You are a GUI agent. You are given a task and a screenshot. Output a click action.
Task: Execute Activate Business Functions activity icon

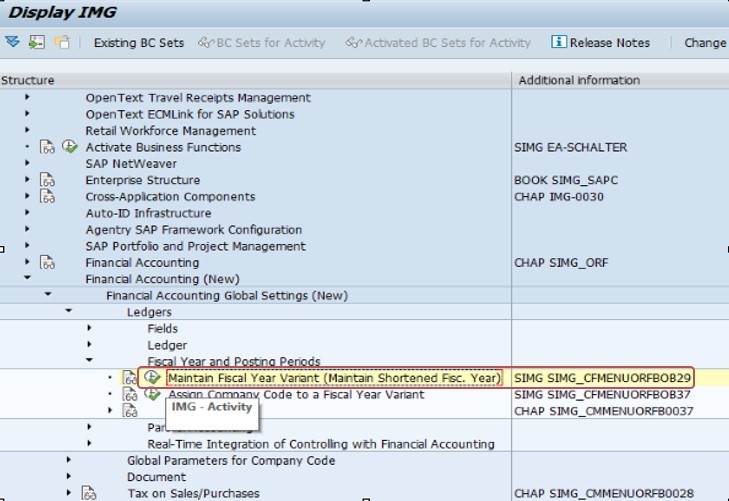(x=70, y=147)
